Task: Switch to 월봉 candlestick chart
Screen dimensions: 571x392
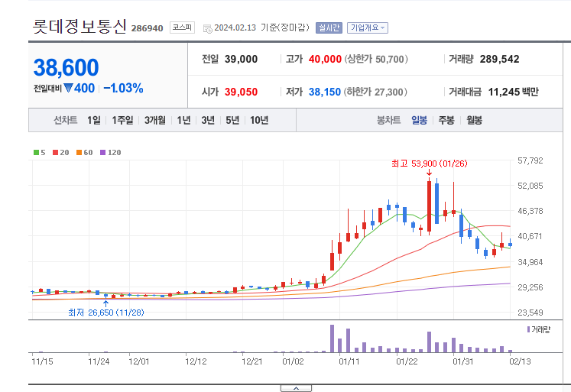Action: 475,120
